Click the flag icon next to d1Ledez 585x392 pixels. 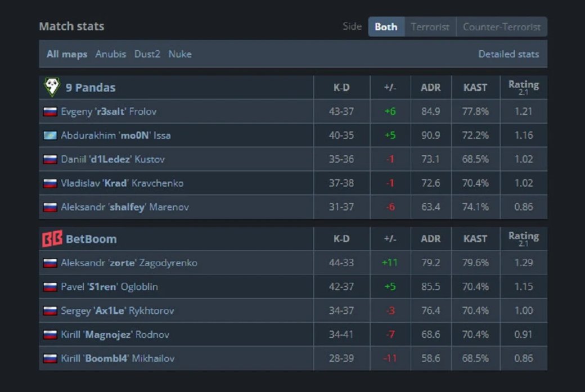[x=50, y=159]
